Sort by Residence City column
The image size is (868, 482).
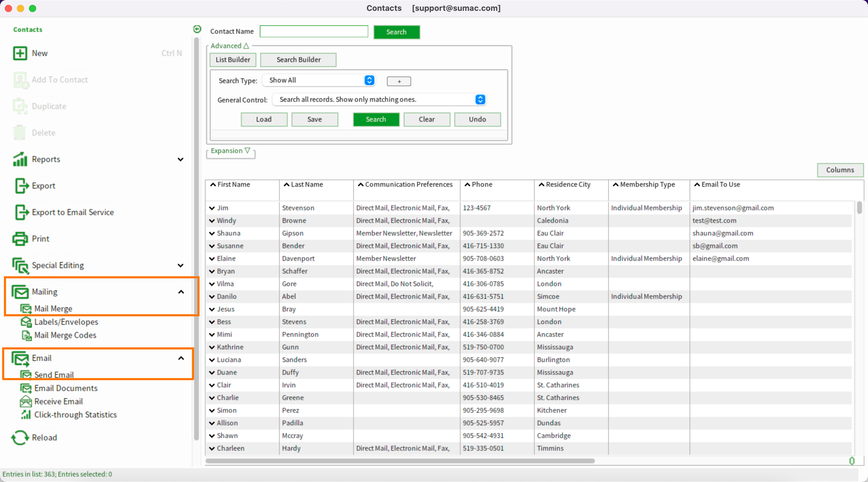coord(565,185)
